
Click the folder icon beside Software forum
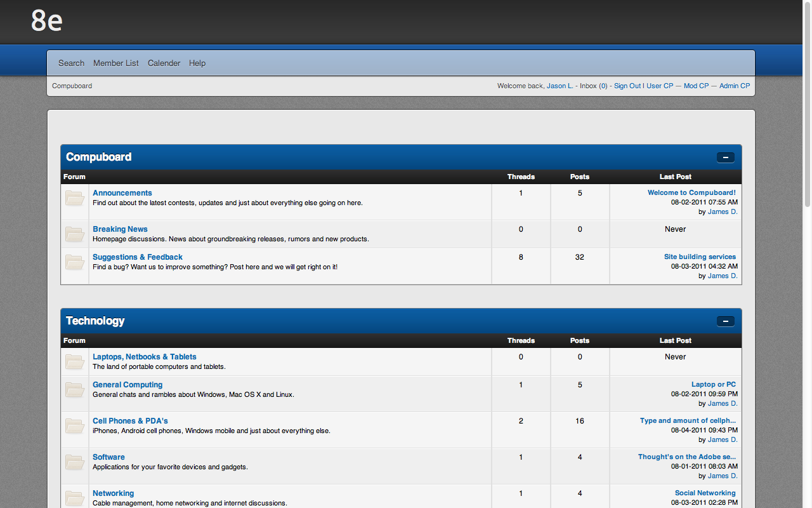pos(75,462)
